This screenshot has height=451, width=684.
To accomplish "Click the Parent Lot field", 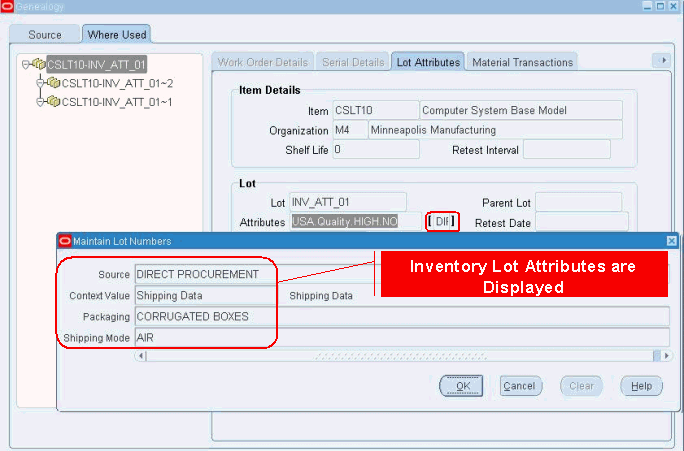I will tap(578, 202).
